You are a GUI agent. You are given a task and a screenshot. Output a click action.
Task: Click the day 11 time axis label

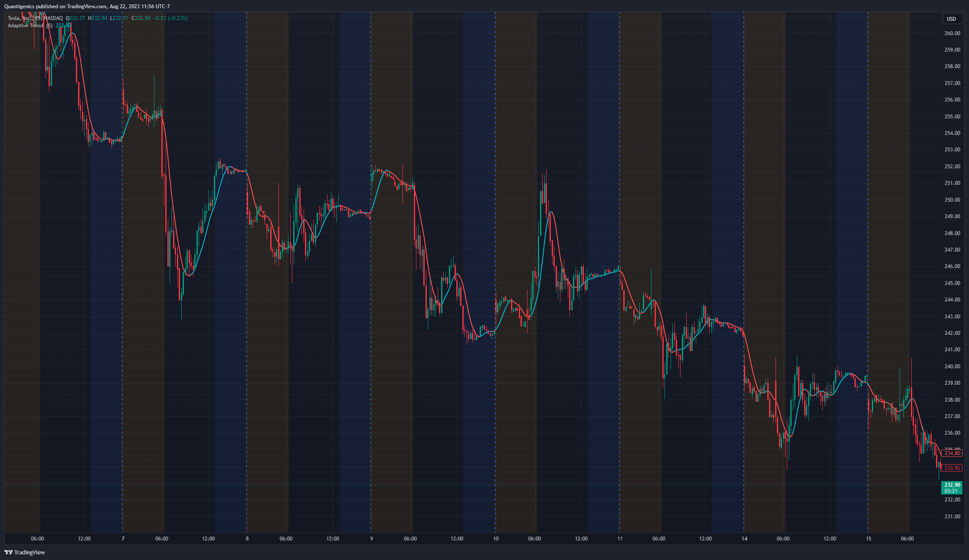tap(620, 539)
